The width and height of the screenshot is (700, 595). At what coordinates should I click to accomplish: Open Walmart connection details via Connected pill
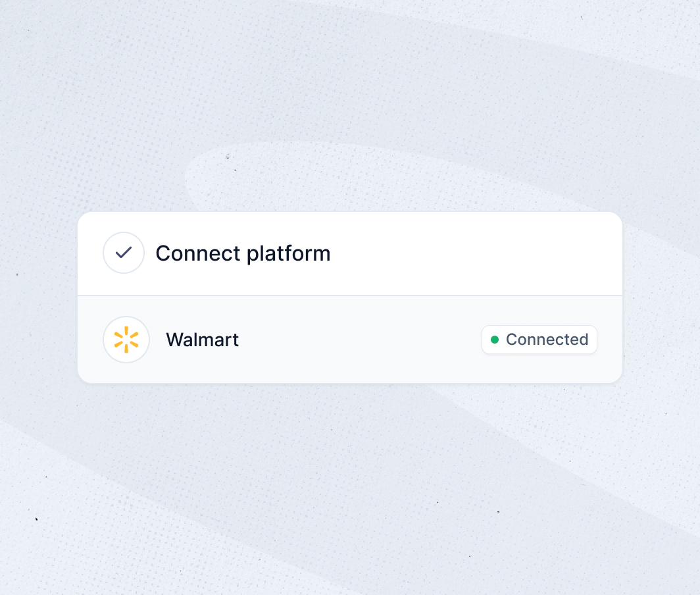(539, 340)
